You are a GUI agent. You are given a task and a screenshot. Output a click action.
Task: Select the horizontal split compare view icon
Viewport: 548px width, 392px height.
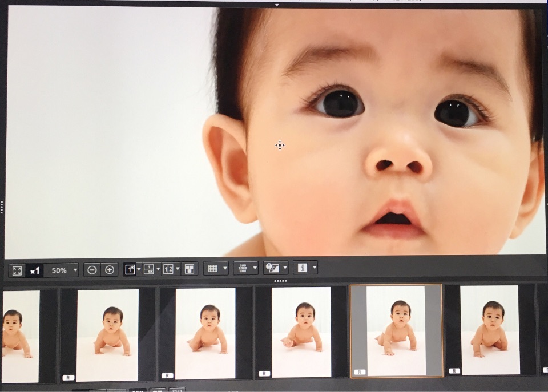(x=148, y=269)
